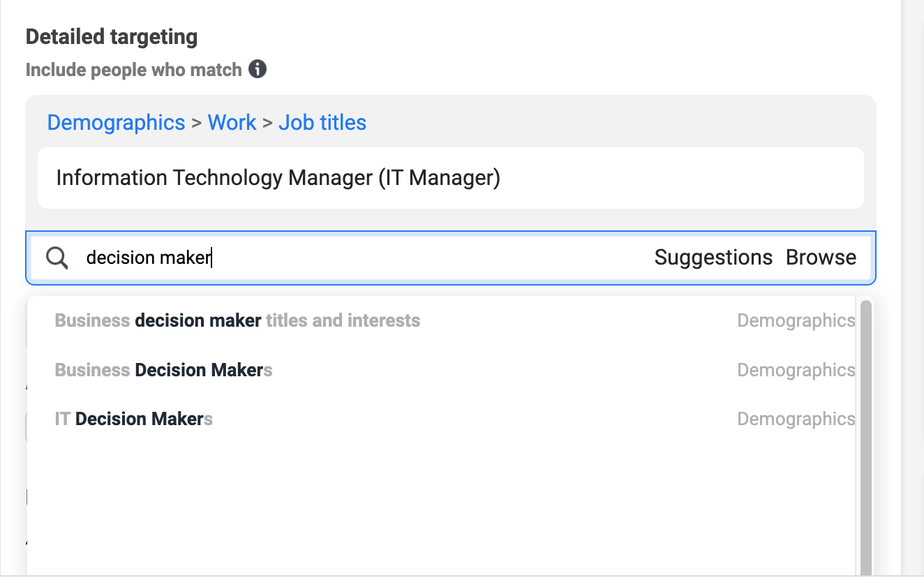Click the arrow separator between Work and Job titles
Screen dimensions: 924x585
pyautogui.click(x=267, y=124)
